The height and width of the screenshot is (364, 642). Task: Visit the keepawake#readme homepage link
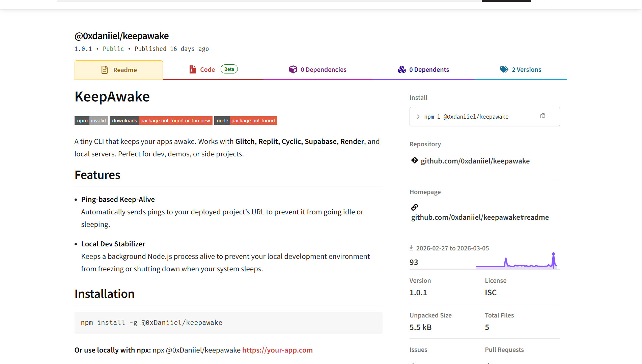click(x=480, y=217)
